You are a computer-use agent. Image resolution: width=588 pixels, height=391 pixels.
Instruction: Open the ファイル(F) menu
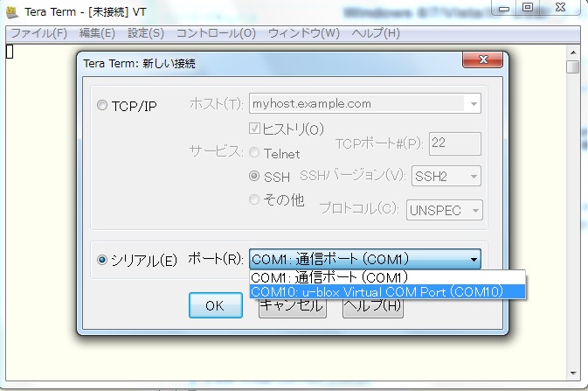tap(39, 33)
